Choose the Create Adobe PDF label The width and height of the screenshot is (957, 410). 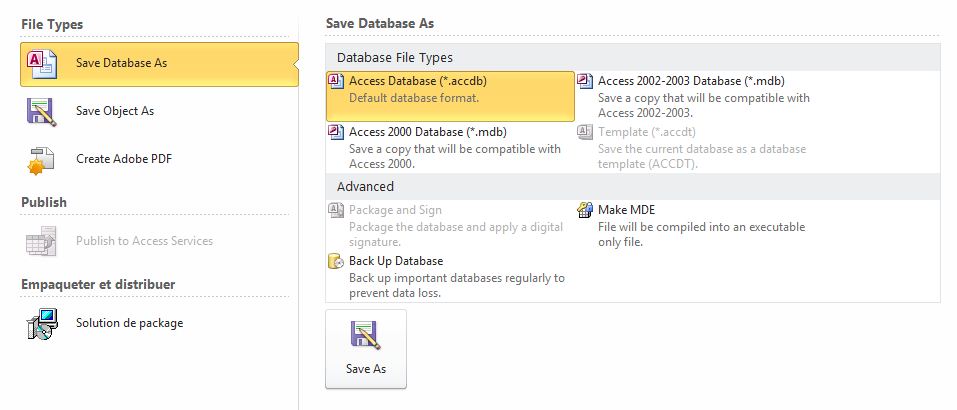pyautogui.click(x=124, y=159)
